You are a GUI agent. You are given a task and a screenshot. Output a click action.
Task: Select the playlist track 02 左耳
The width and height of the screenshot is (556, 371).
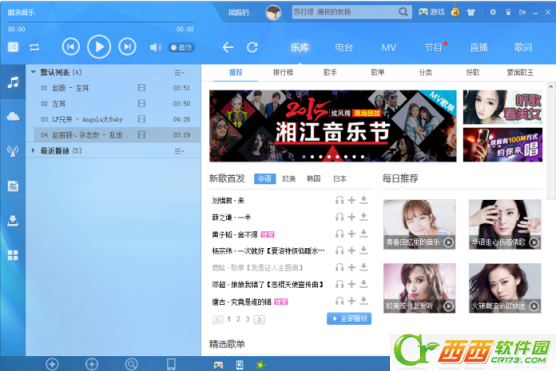click(x=116, y=104)
